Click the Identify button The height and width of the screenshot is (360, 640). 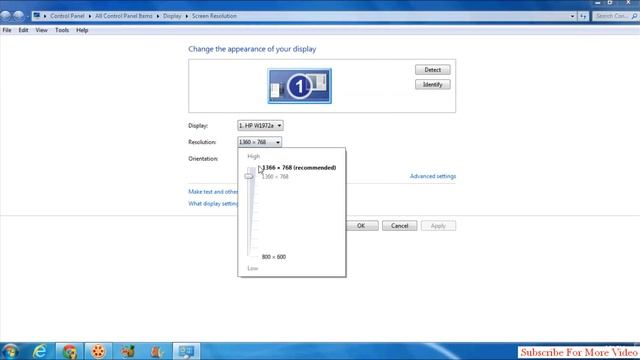point(433,84)
